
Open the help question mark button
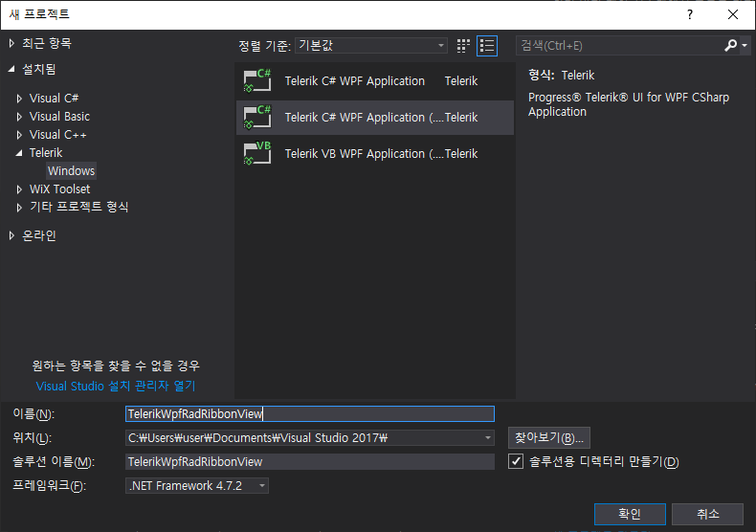pos(690,14)
